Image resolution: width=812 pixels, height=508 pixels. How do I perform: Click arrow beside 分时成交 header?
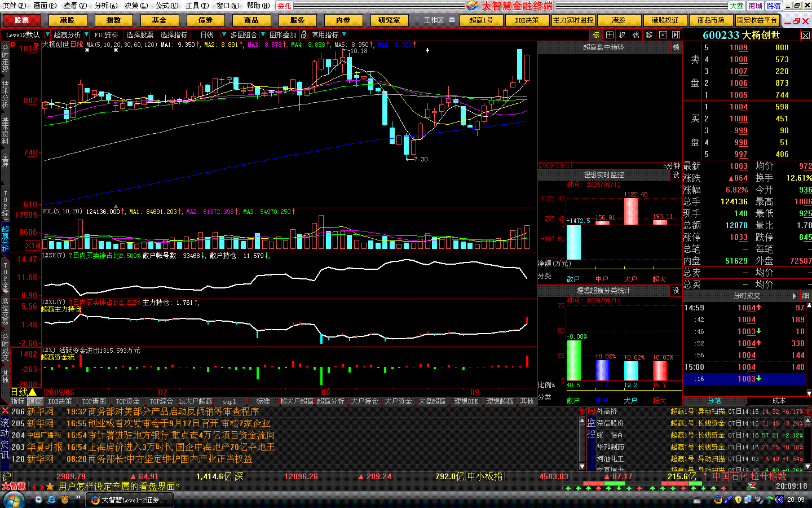point(794,296)
